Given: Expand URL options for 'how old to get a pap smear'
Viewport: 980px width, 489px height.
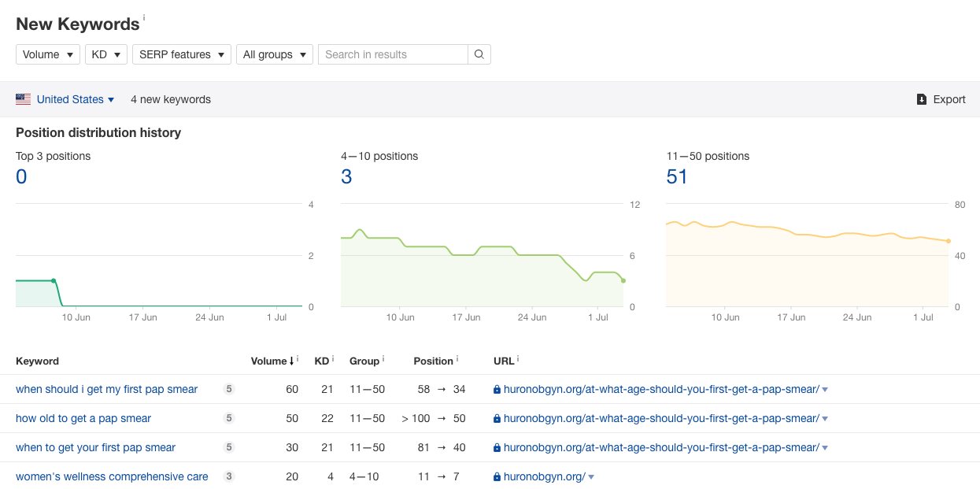Looking at the screenshot, I should pyautogui.click(x=825, y=419).
